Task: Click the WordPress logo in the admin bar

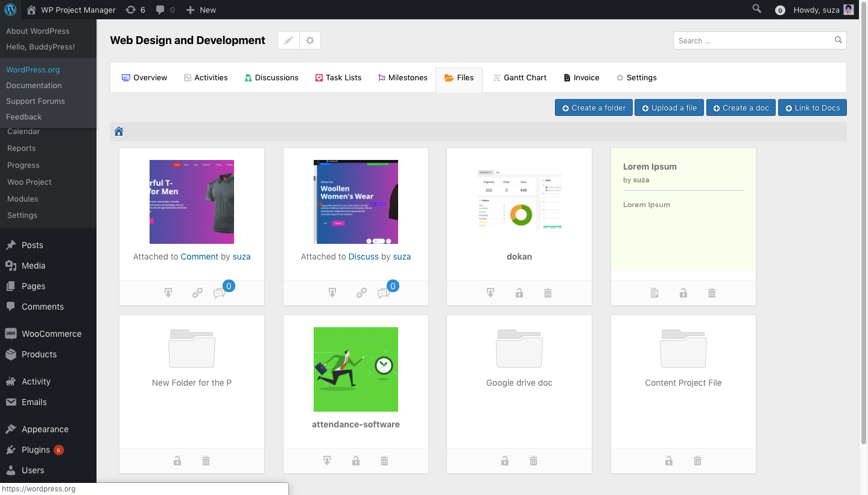Action: coord(10,10)
